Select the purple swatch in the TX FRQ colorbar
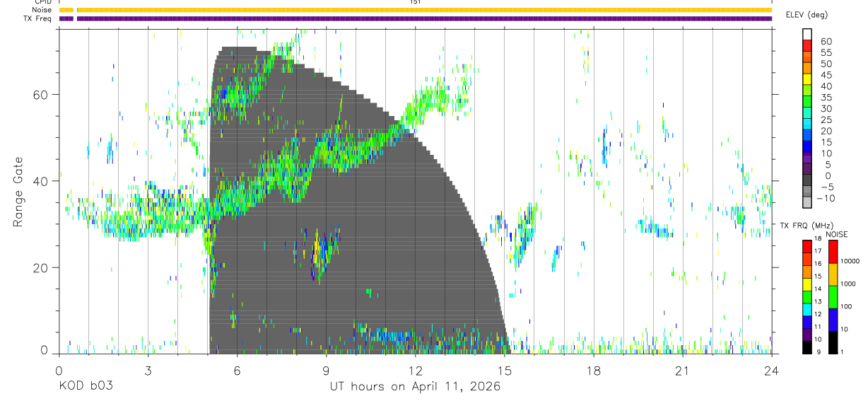 point(807,334)
